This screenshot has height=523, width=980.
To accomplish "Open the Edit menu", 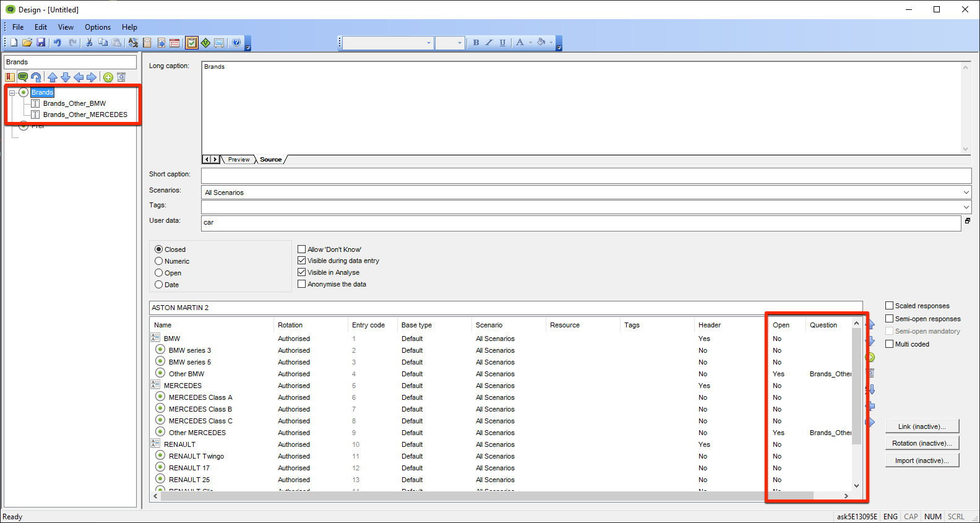I will click(41, 27).
